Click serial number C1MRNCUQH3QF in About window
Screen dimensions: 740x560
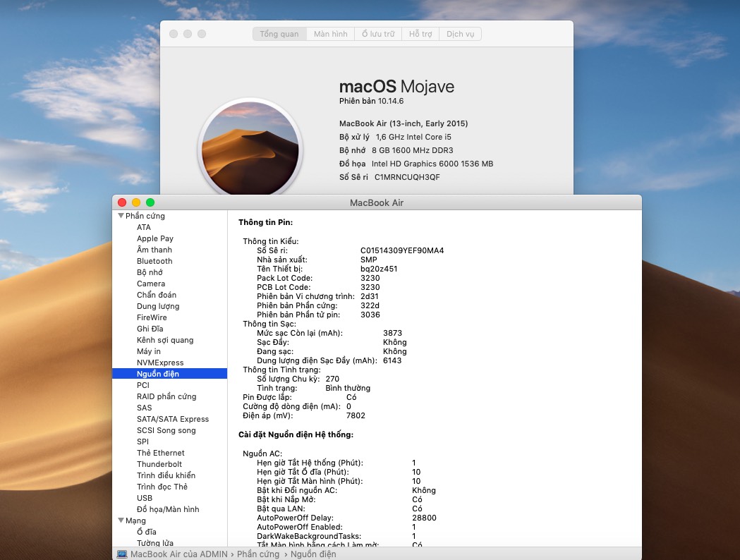[407, 178]
